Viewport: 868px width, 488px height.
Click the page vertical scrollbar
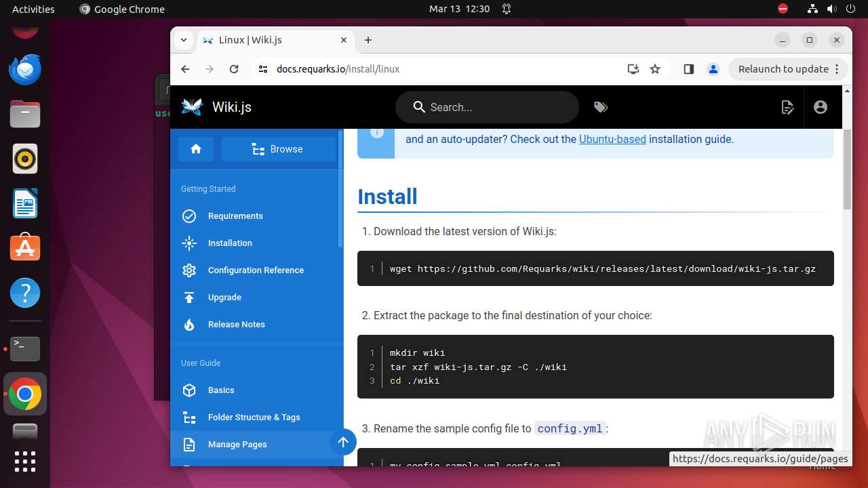point(846,169)
